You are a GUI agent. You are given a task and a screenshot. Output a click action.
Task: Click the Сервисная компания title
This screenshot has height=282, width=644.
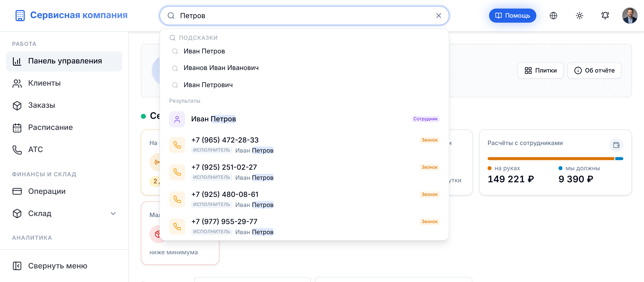click(79, 15)
